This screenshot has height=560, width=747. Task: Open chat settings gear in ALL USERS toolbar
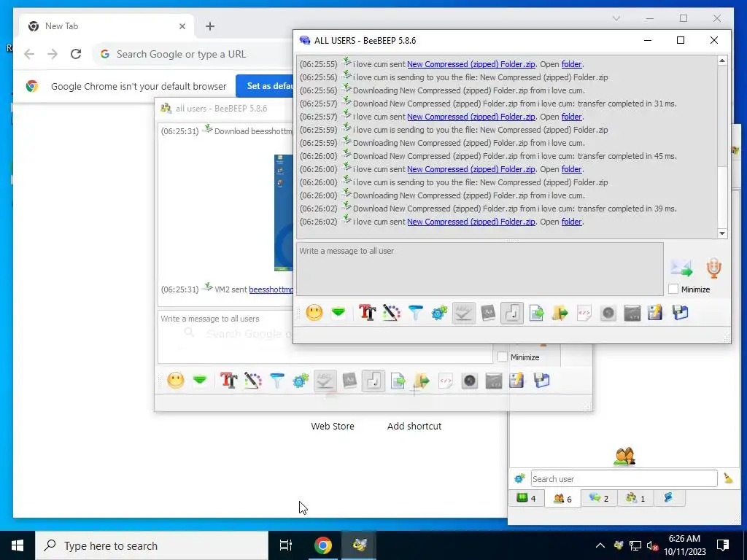439,313
